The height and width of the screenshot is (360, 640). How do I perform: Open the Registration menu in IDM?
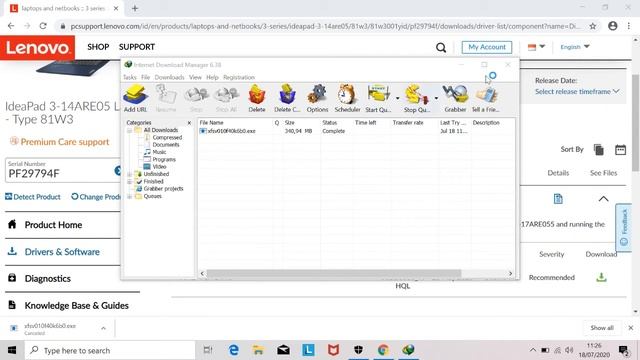[x=239, y=77]
